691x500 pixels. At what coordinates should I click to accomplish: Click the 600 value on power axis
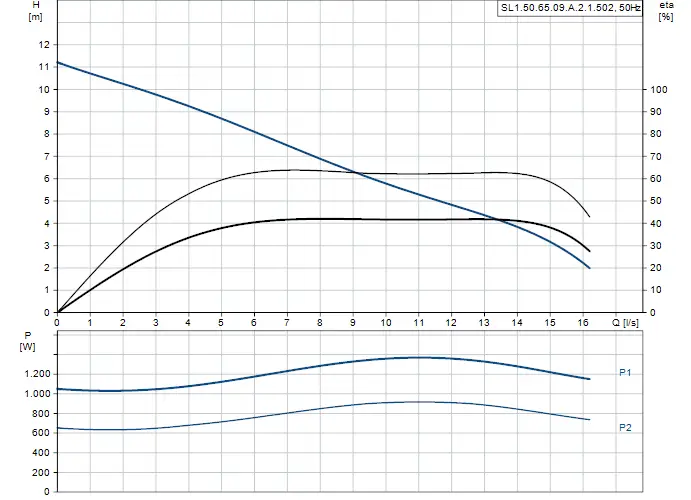point(41,433)
